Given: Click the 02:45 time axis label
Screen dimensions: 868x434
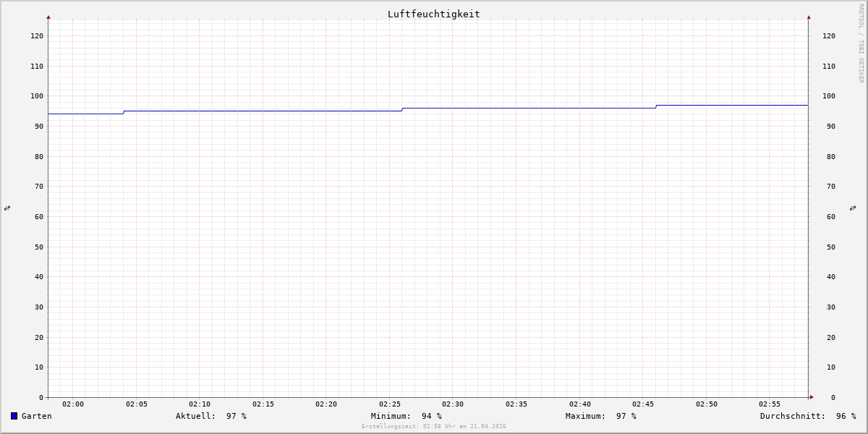Looking at the screenshot, I should click(x=643, y=404).
